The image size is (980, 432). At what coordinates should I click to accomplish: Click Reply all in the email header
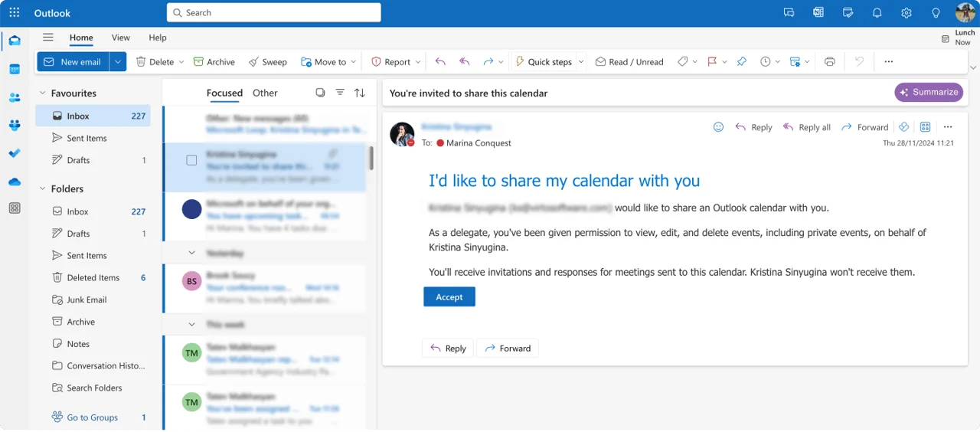(x=807, y=127)
